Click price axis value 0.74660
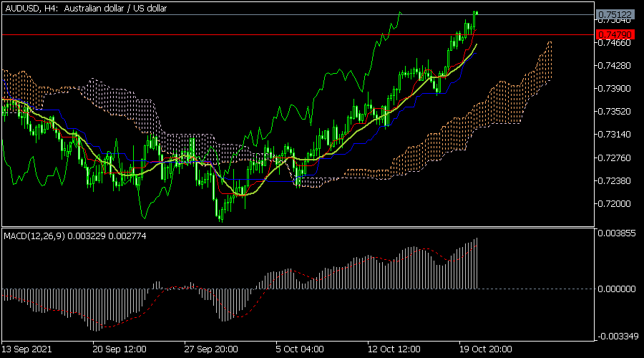The image size is (644, 358). coord(614,43)
